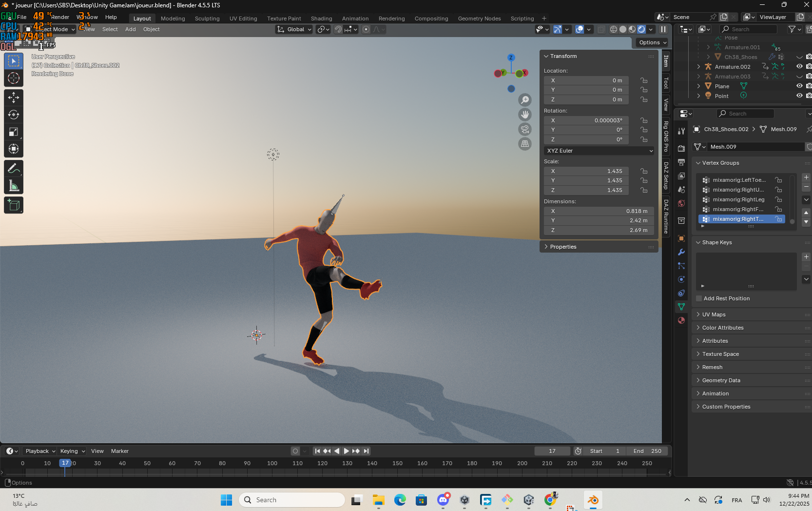Open the Render properties tab
This screenshot has height=511, width=812.
tap(681, 148)
